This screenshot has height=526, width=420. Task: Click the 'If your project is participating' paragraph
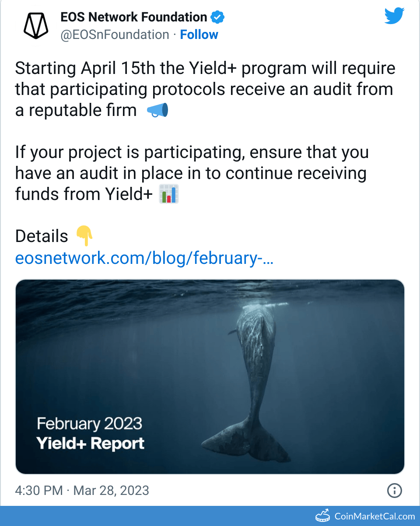pyautogui.click(x=192, y=173)
